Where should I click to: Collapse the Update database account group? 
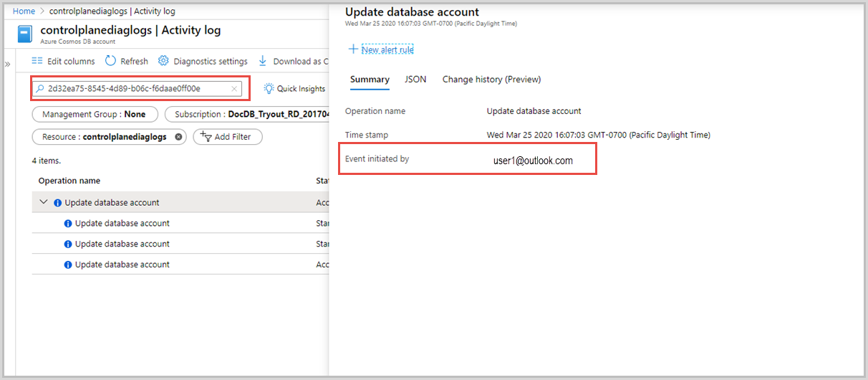(44, 202)
